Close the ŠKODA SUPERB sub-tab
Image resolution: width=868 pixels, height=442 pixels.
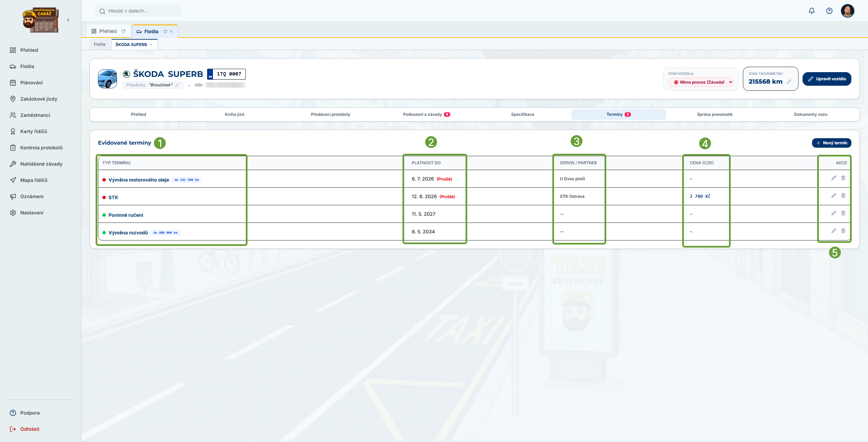151,45
